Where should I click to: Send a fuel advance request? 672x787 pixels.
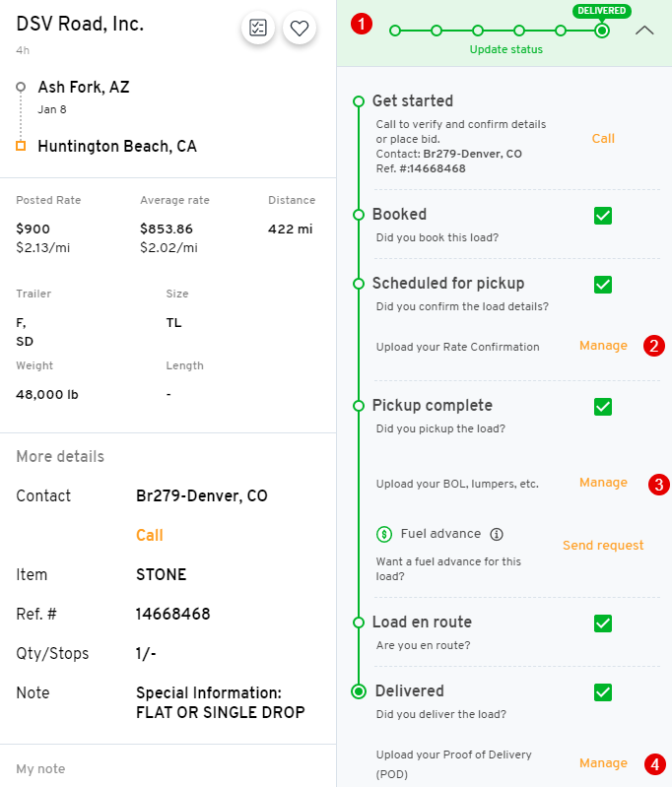(x=603, y=545)
